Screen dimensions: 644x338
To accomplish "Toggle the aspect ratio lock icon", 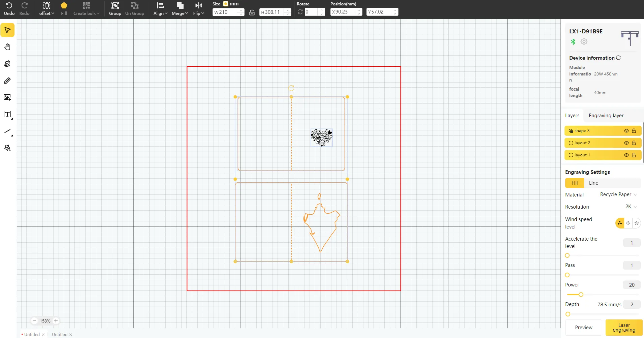I will point(252,12).
